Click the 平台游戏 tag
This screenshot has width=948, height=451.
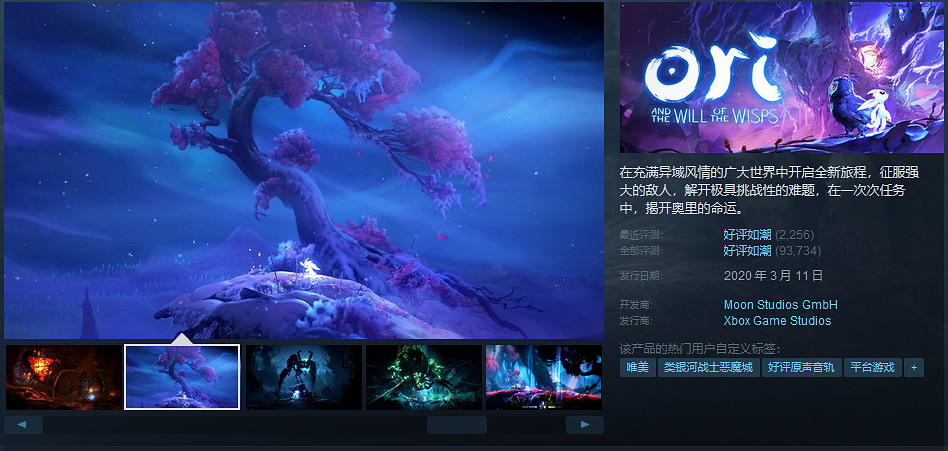[872, 368]
